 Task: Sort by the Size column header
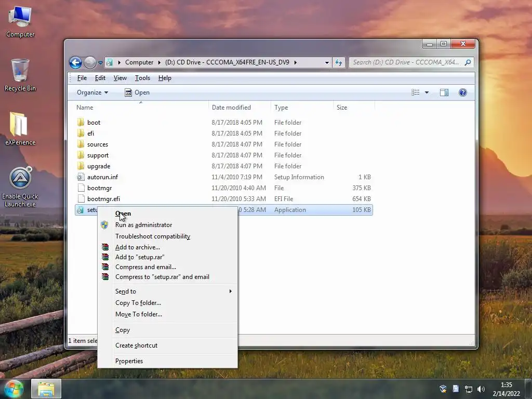point(354,108)
